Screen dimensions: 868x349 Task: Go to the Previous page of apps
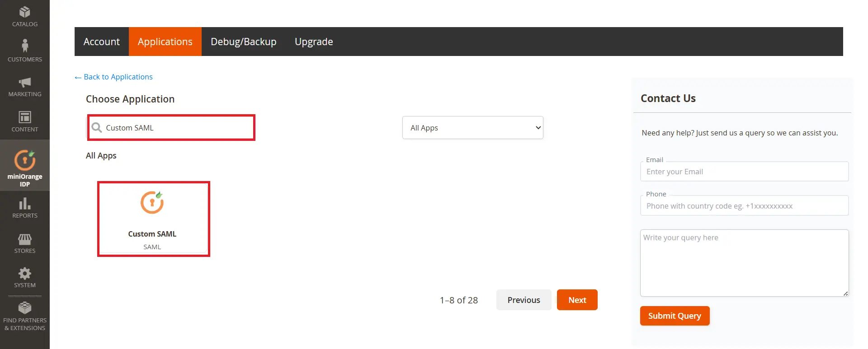(x=524, y=300)
